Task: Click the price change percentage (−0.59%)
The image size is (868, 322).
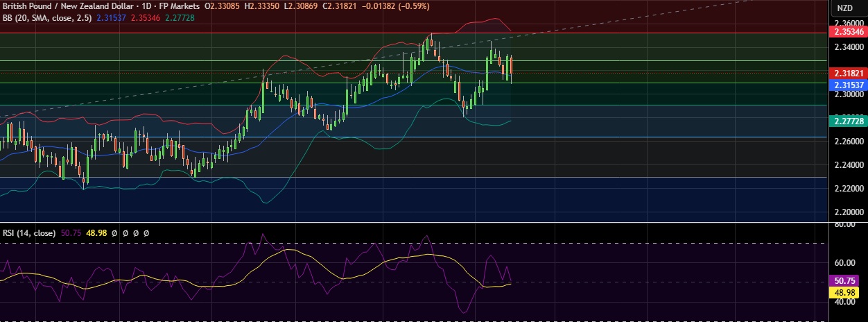Action: pos(412,6)
